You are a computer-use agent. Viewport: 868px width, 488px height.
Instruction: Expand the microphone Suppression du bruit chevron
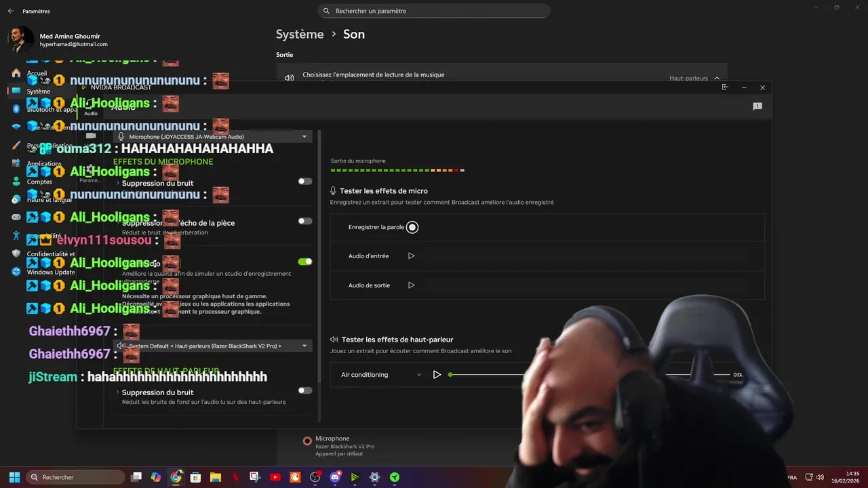tap(117, 183)
